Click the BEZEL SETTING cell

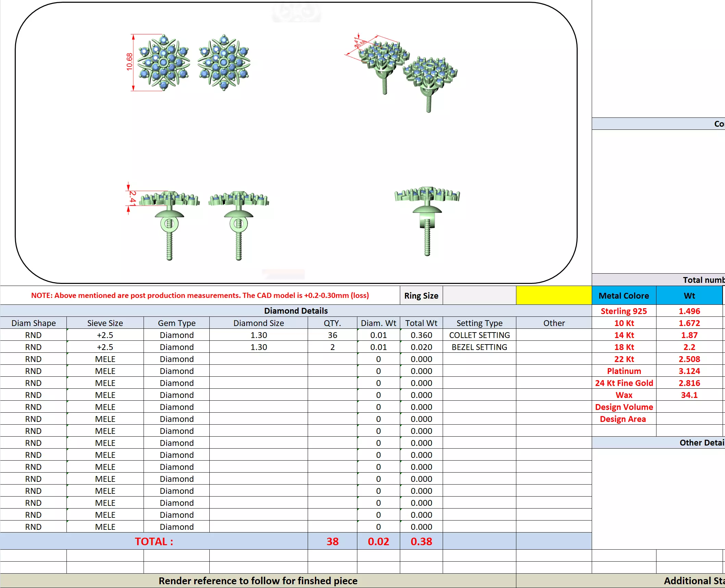[x=479, y=347]
